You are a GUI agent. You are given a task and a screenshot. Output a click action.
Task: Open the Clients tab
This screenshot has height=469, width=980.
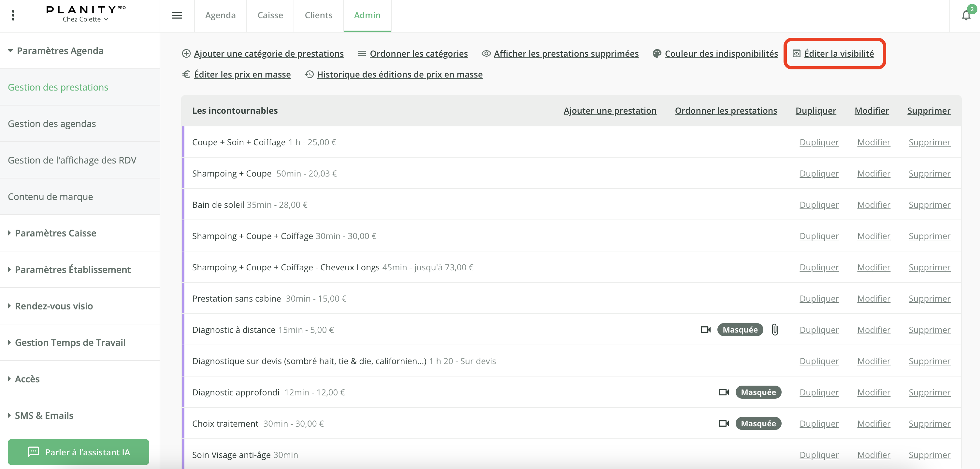[318, 15]
